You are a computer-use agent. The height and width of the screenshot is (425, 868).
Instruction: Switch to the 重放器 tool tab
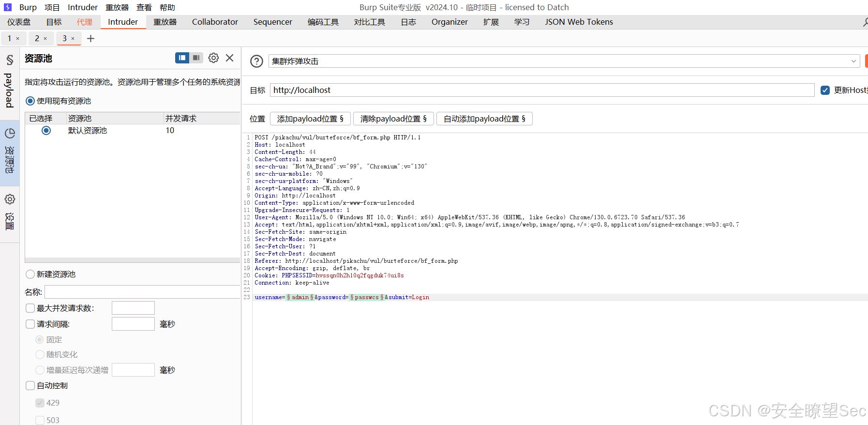[165, 22]
